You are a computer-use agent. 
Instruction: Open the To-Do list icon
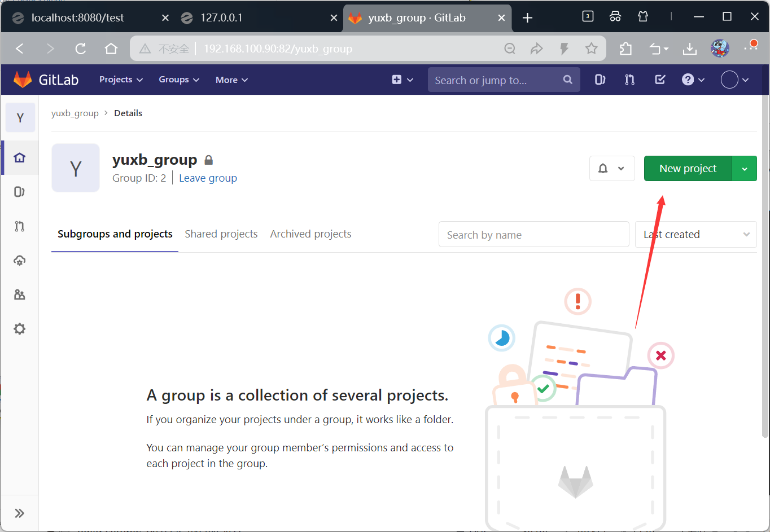coord(660,80)
